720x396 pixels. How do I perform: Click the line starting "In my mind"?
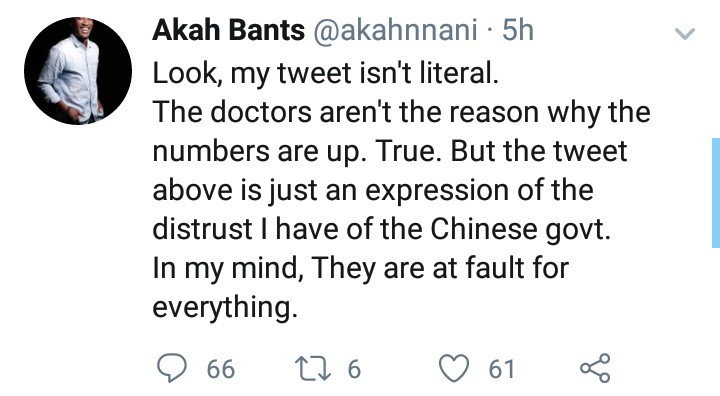360,268
